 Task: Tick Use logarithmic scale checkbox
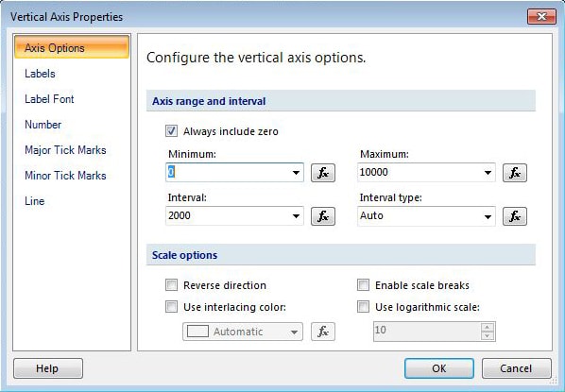(363, 307)
